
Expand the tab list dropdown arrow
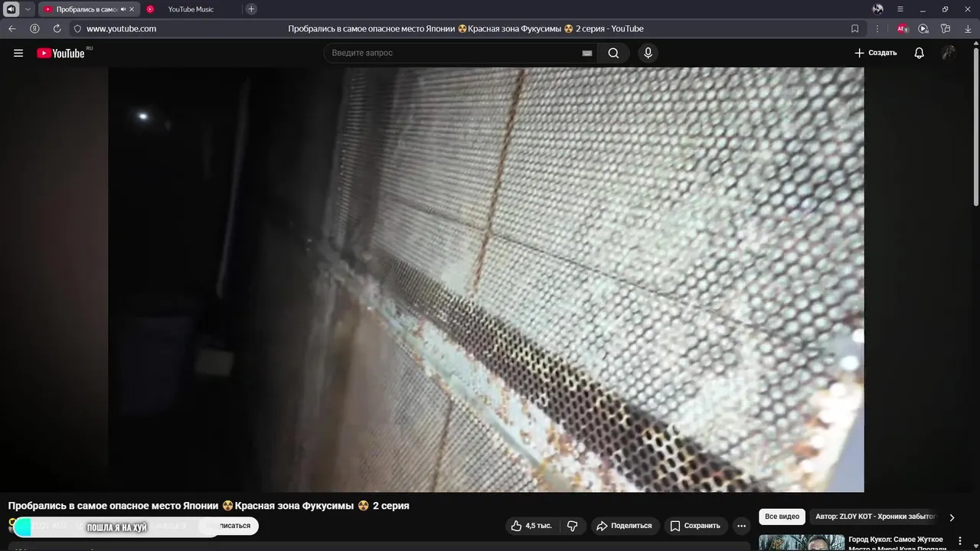[x=28, y=9]
